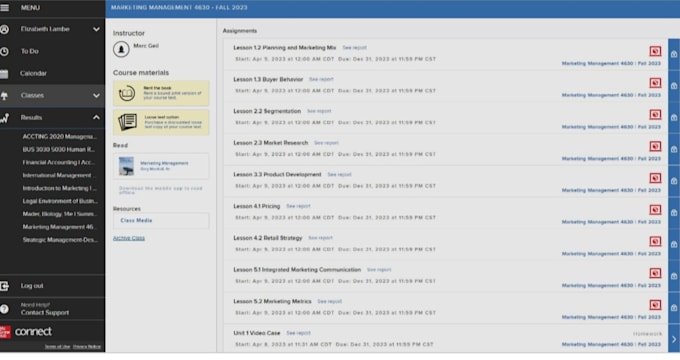Click Marketing Management 4630 link in Unit 1 Video row
The image size is (680, 360).
click(611, 344)
